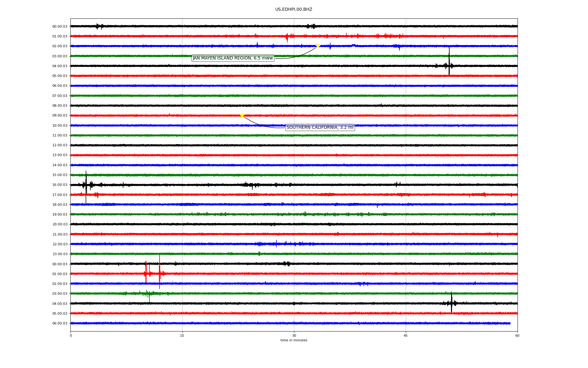Image resolution: width=588 pixels, height=368 pixels.
Task: Click the Jan Mayen Island earthquake star marker
Action: (318, 46)
